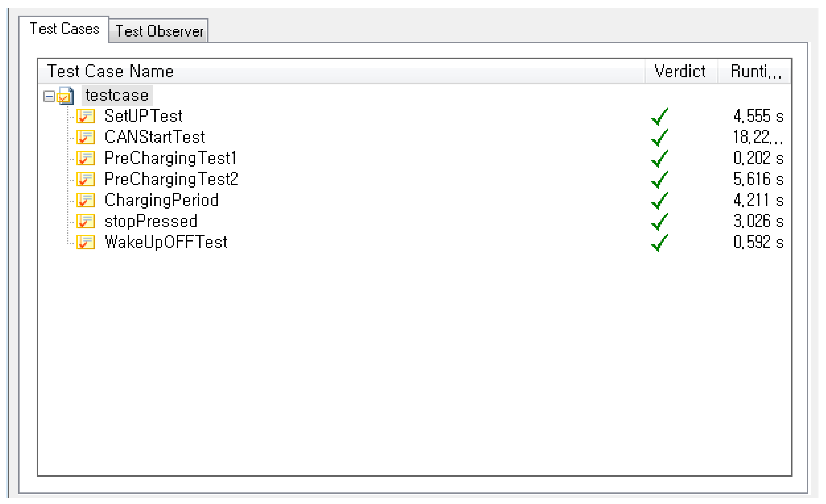The height and width of the screenshot is (504, 826).
Task: Select the Test Cases tab
Action: point(64,29)
